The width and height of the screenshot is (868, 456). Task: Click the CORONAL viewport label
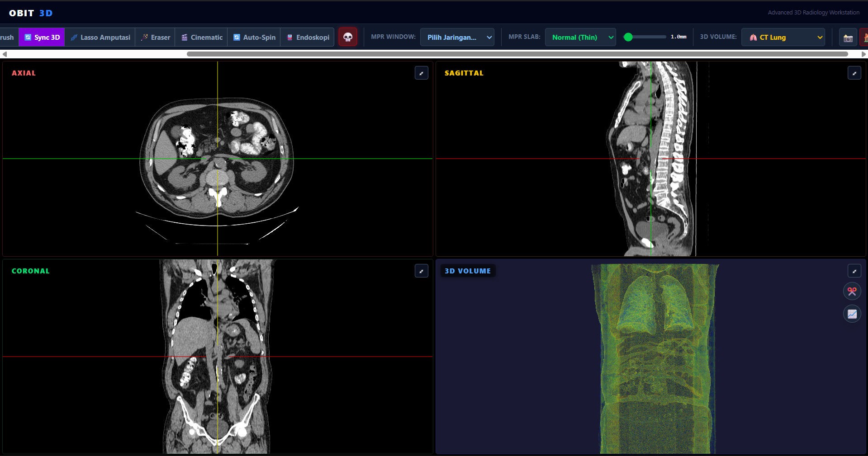pyautogui.click(x=31, y=271)
